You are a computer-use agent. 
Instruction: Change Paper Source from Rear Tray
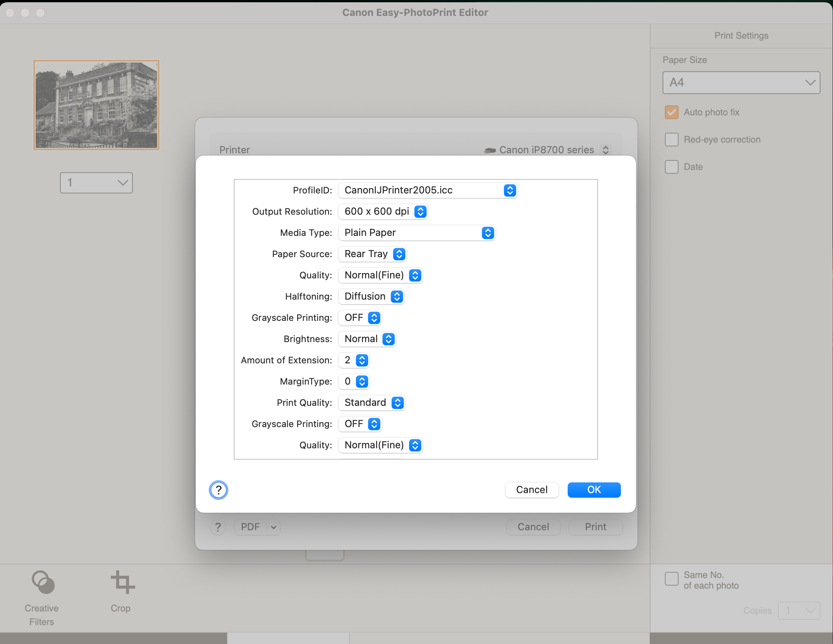click(x=372, y=254)
